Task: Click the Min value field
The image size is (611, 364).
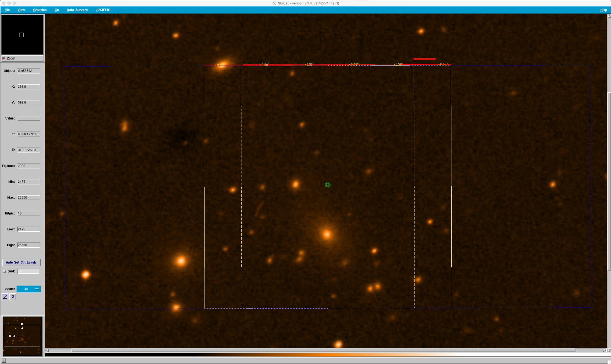Action: (29, 182)
